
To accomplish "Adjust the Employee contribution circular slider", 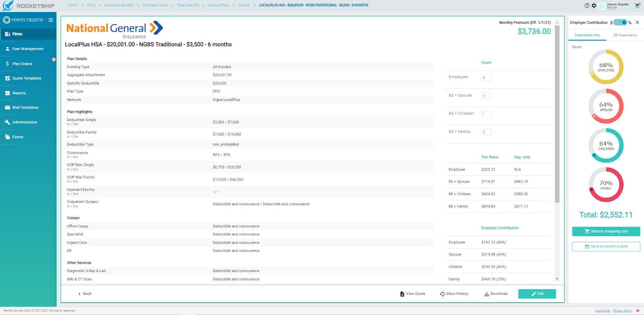I will 606,67.
